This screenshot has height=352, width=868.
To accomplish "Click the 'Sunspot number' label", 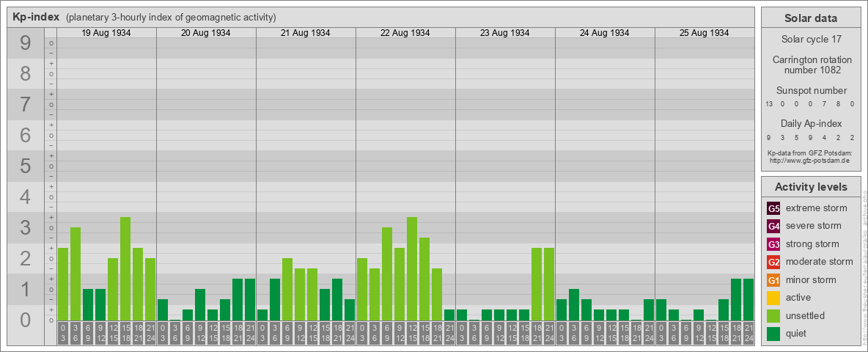I will point(811,91).
